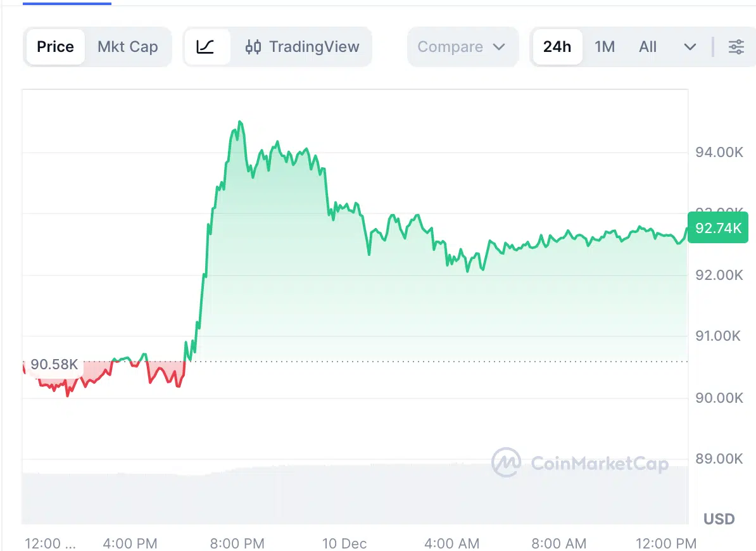Click the TradingView candlestick icon
This screenshot has width=756, height=551.
(x=253, y=47)
